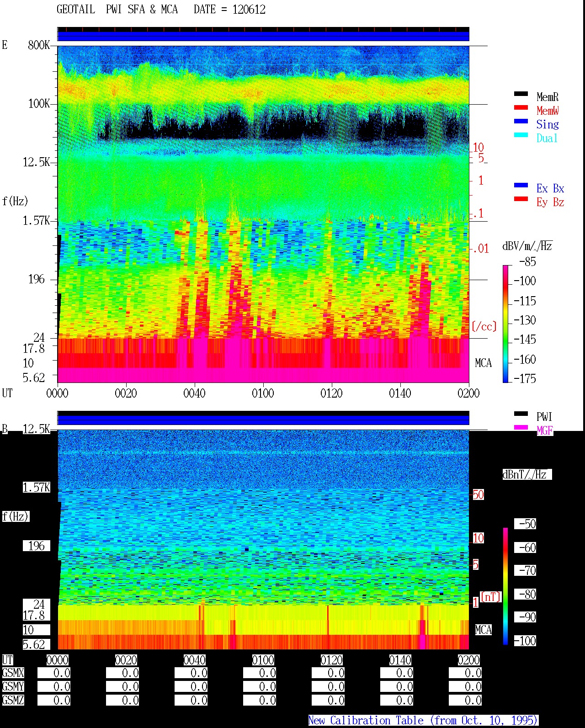Click the dBV/m/√Hz electric-field color bar
The image size is (585, 728).
[x=505, y=324]
